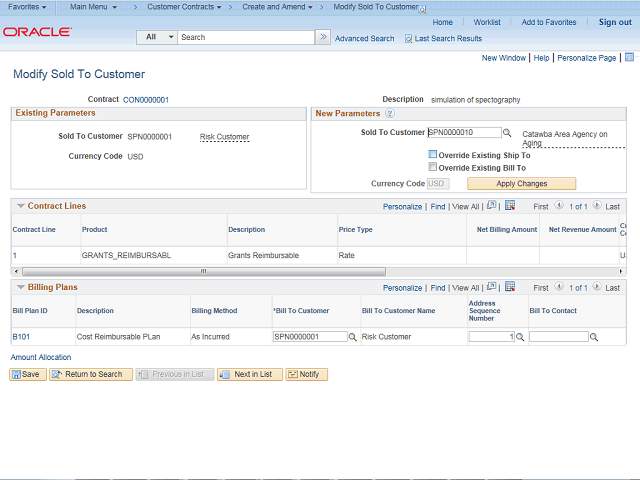The width and height of the screenshot is (640, 480).
Task: Show previous row in Contract Lines
Action: [x=559, y=205]
